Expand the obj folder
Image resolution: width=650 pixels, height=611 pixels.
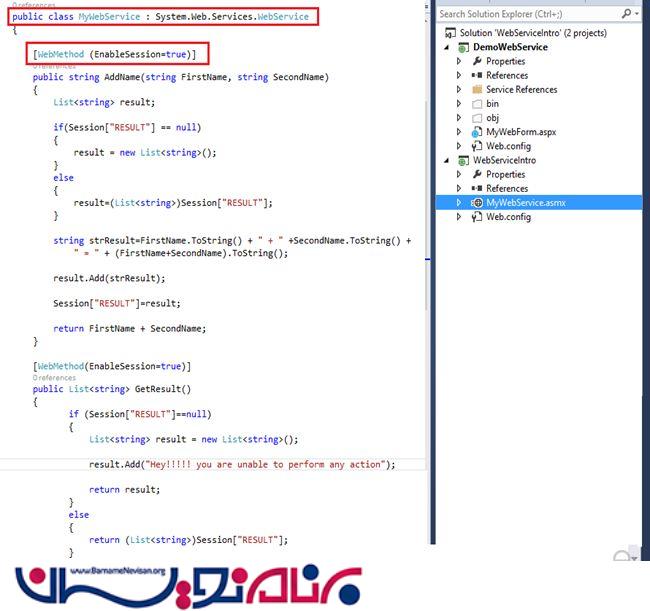(x=459, y=117)
